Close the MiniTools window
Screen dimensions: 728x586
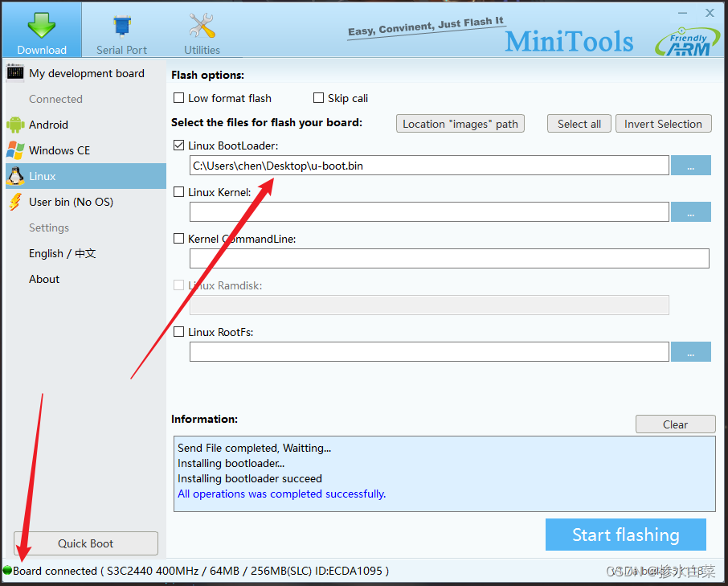(710, 13)
